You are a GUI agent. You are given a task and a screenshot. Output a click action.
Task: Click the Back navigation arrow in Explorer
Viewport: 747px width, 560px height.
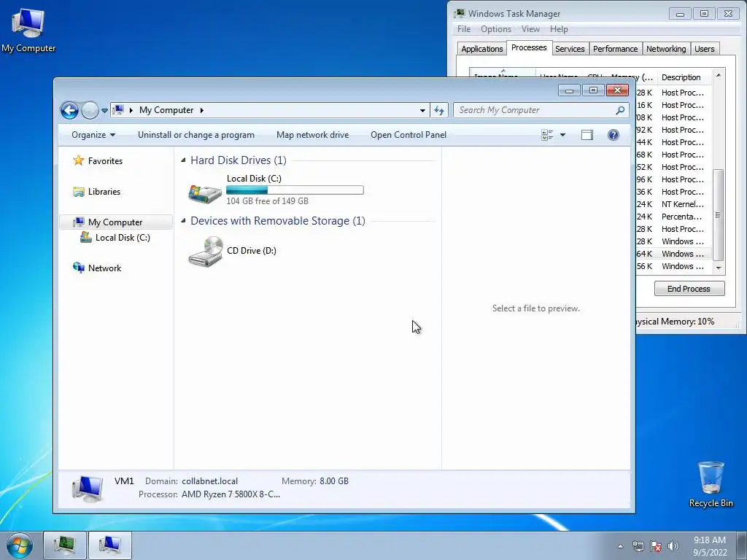tap(69, 111)
